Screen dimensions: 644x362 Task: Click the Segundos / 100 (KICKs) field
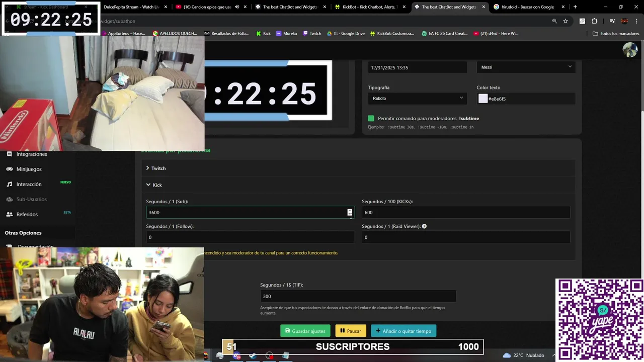[x=466, y=212]
